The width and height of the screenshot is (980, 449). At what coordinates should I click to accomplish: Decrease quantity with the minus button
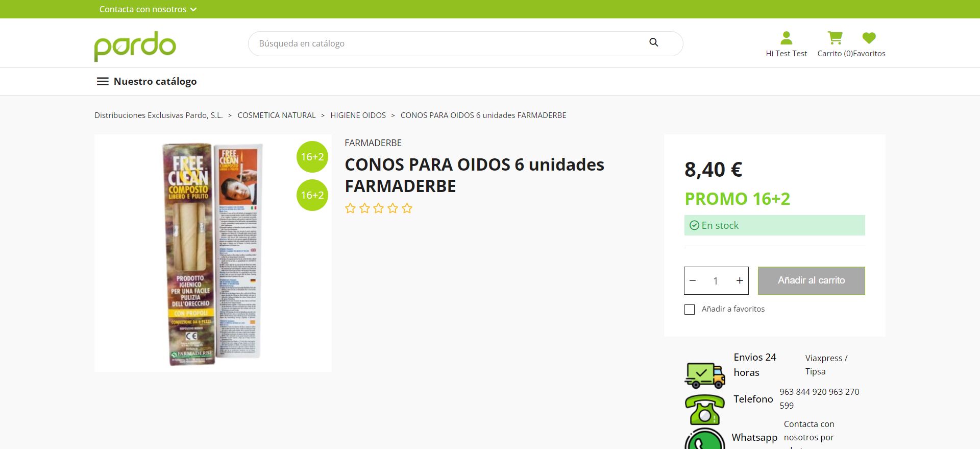pyautogui.click(x=693, y=280)
